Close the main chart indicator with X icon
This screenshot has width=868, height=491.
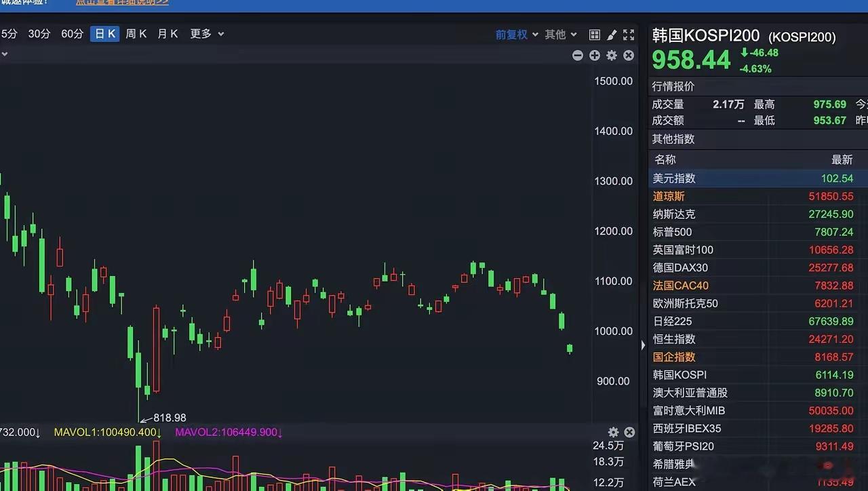coord(629,56)
